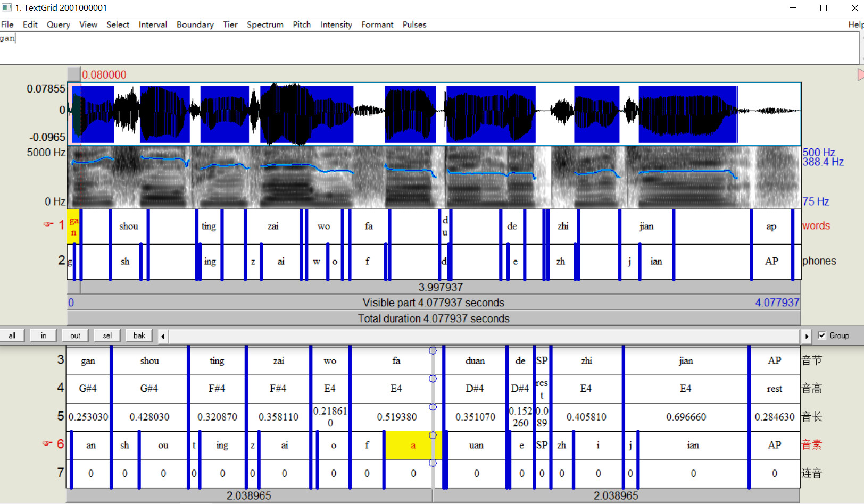
Task: Open the Spectrum menu
Action: [x=265, y=24]
